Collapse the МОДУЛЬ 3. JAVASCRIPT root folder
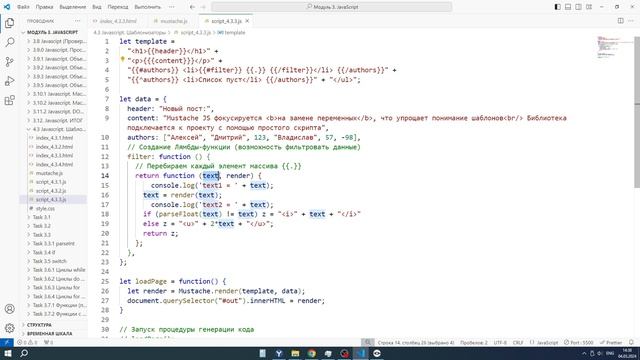The image size is (640, 360). 52,32
